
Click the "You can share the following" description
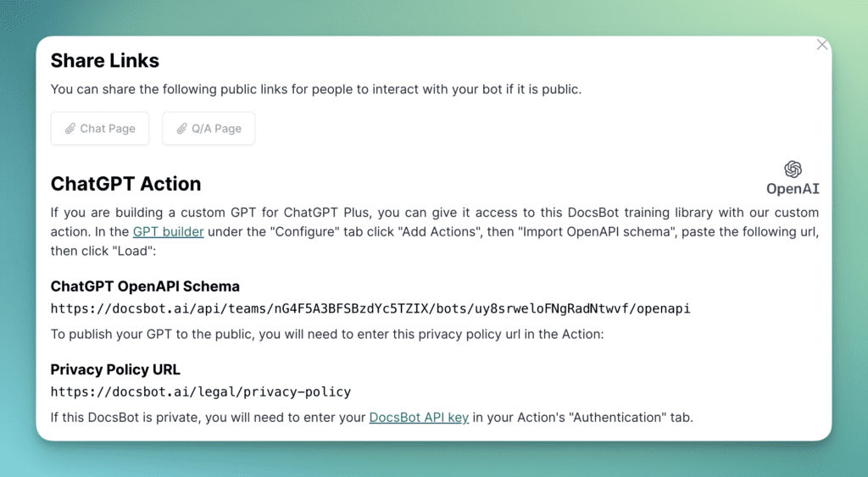tap(315, 89)
